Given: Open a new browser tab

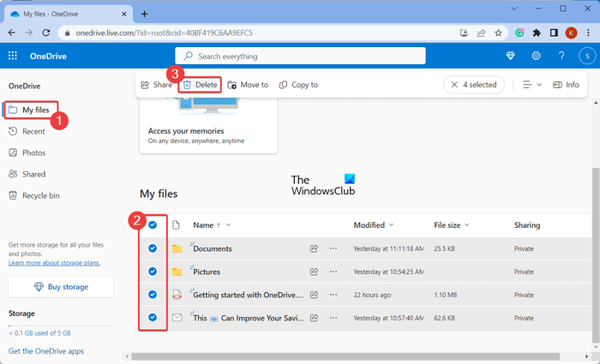Looking at the screenshot, I should point(144,15).
